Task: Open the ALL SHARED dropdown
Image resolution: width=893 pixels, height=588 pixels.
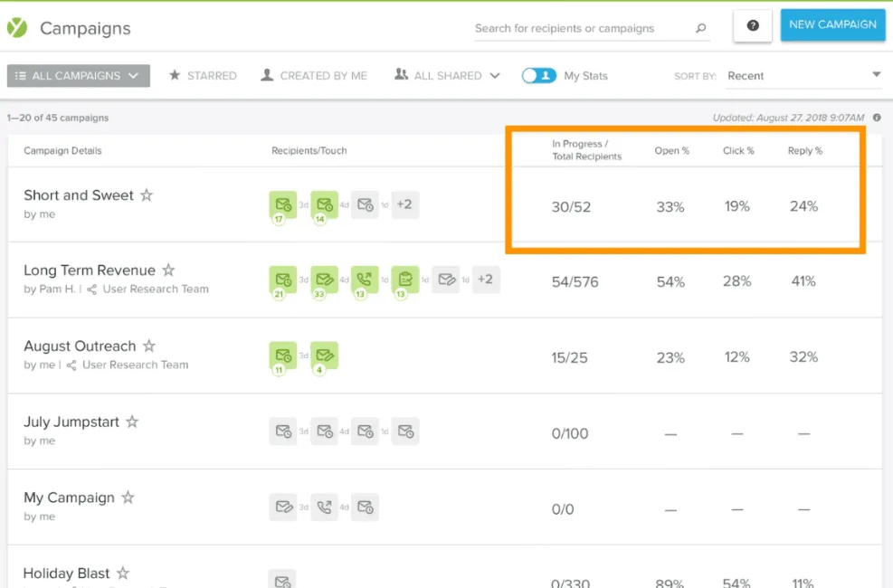Action: (446, 76)
